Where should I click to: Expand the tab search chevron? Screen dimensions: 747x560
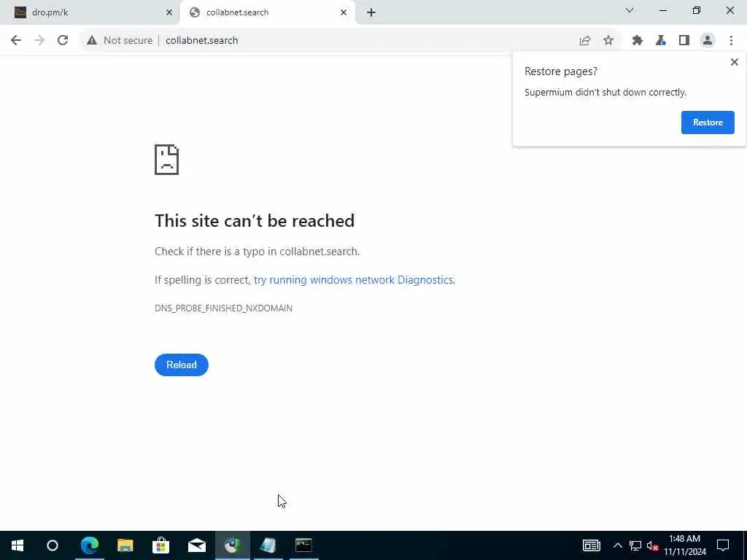[630, 10]
